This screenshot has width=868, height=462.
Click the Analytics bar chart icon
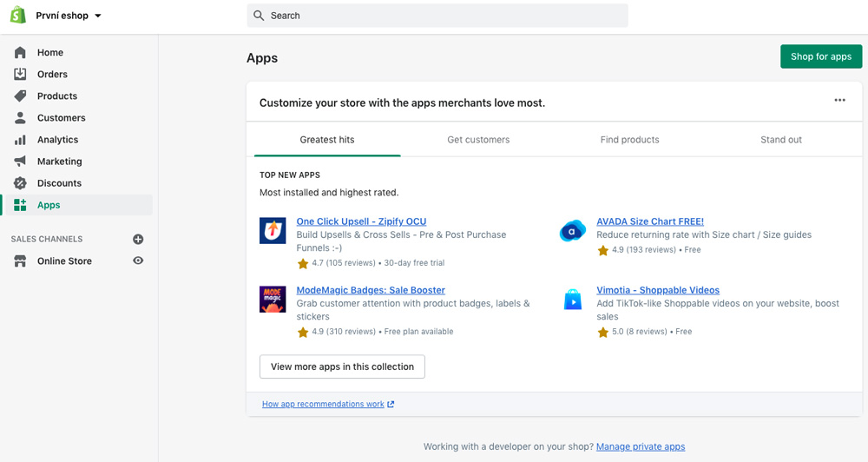pos(20,140)
